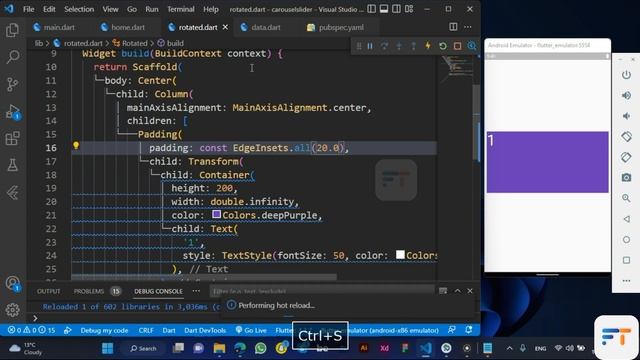Click deepPurple color swatch on line 21
Viewport: 640px width, 360px height.
click(216, 214)
